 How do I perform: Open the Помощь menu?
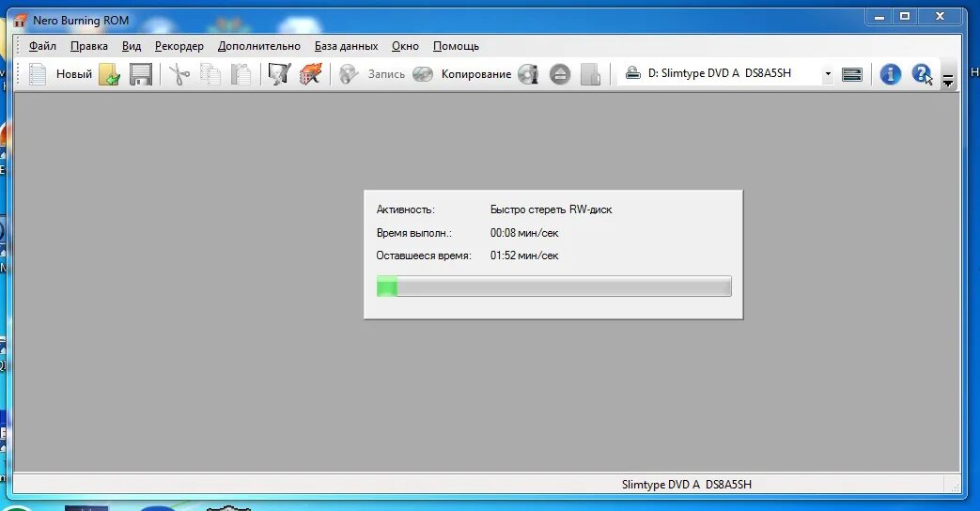point(456,46)
